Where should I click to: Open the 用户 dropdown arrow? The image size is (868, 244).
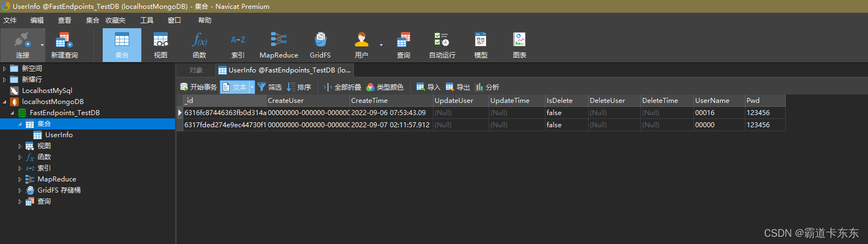[381, 45]
